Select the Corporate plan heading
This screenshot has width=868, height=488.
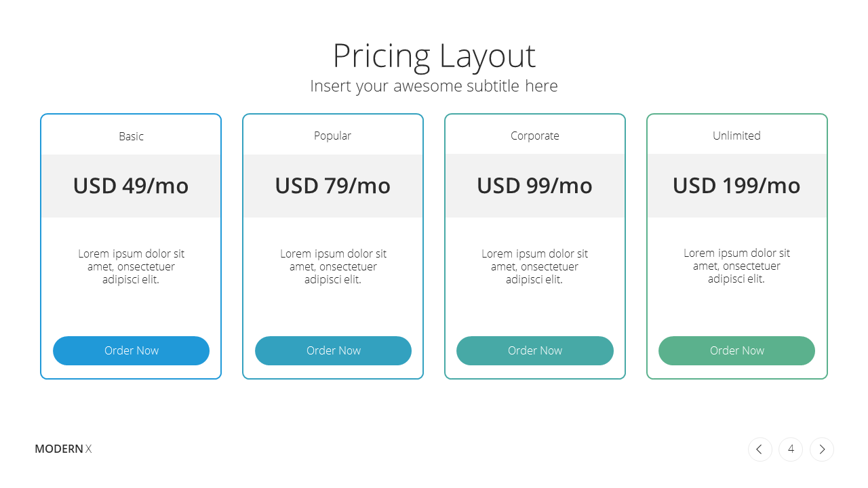coord(535,136)
